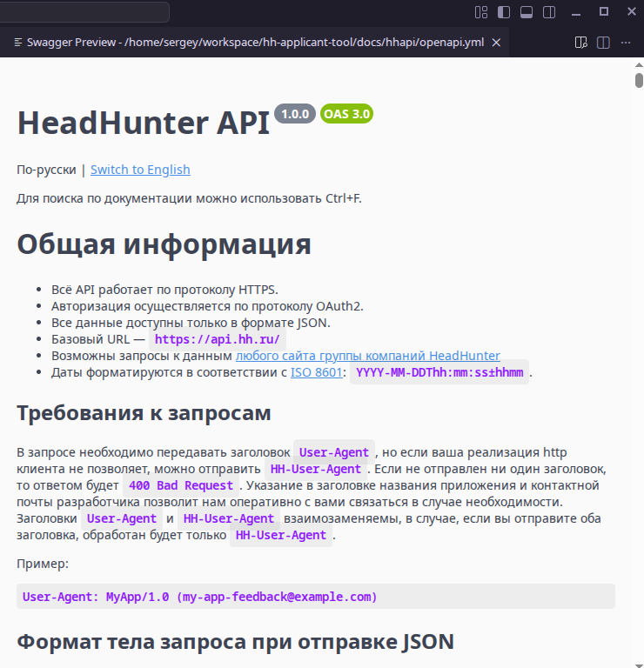Click the title bar search field
Viewport: 644px width, 668px height.
(x=84, y=12)
